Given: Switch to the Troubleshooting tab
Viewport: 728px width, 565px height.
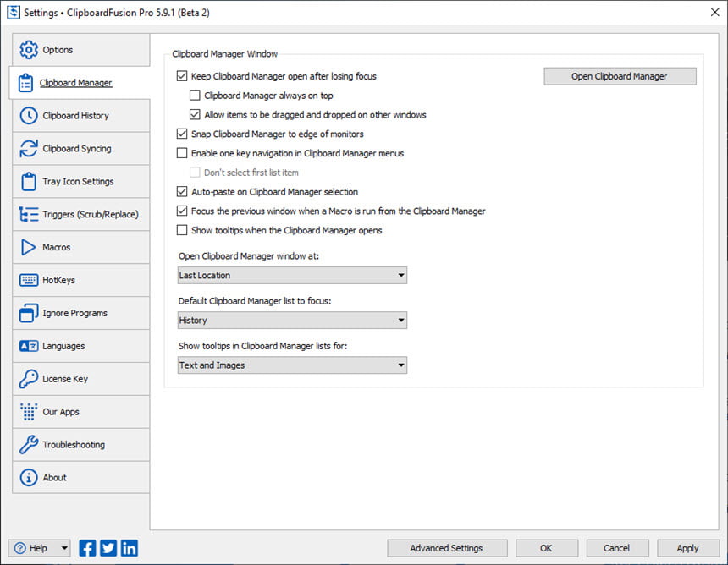Looking at the screenshot, I should [80, 444].
